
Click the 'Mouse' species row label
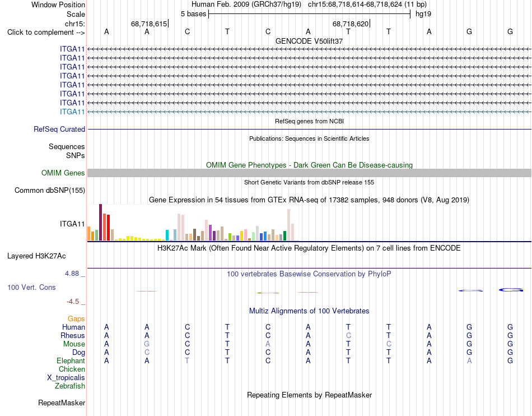click(x=74, y=344)
